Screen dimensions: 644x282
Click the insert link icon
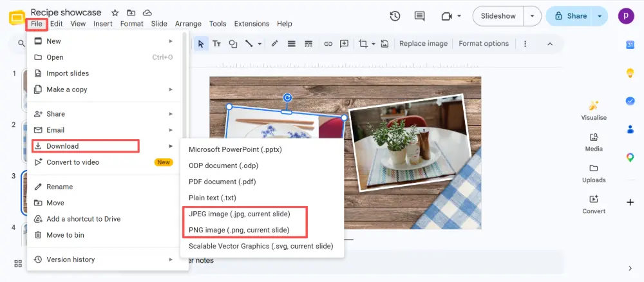click(x=328, y=44)
